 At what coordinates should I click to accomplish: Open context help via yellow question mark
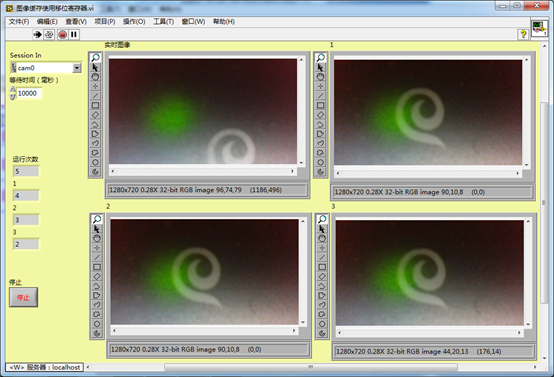[523, 34]
